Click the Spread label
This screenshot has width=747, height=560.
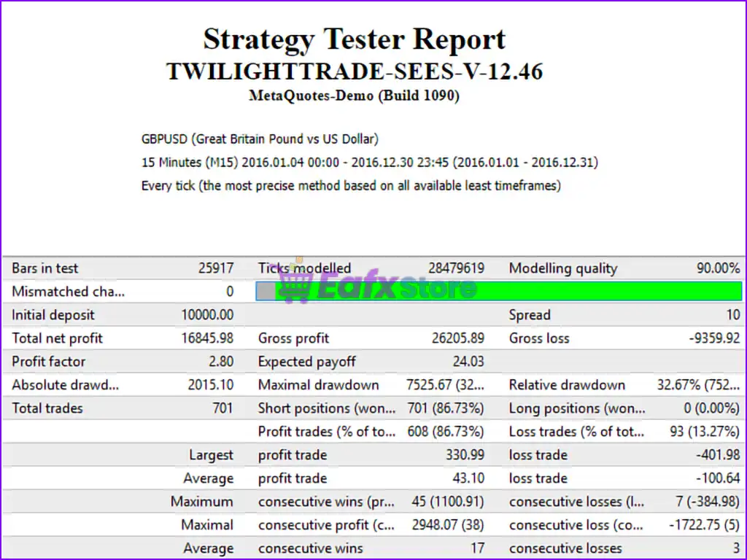pos(530,315)
